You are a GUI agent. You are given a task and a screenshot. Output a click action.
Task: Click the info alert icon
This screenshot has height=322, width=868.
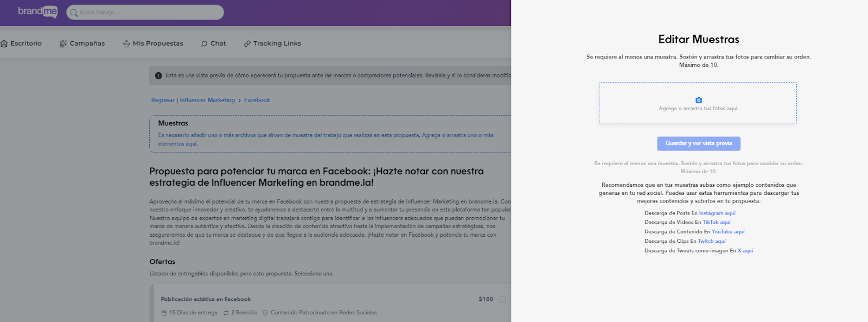[158, 75]
